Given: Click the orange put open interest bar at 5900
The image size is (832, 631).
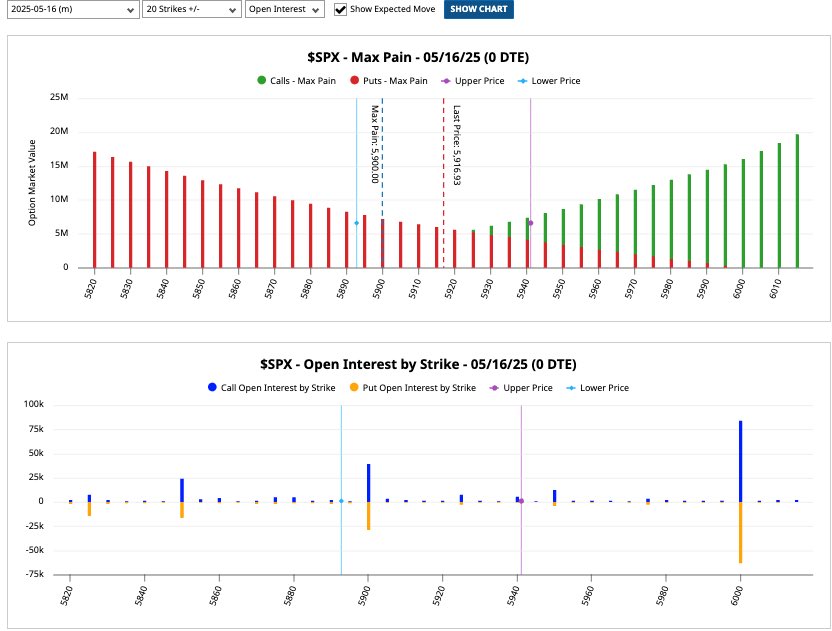Looking at the screenshot, I should click(368, 516).
